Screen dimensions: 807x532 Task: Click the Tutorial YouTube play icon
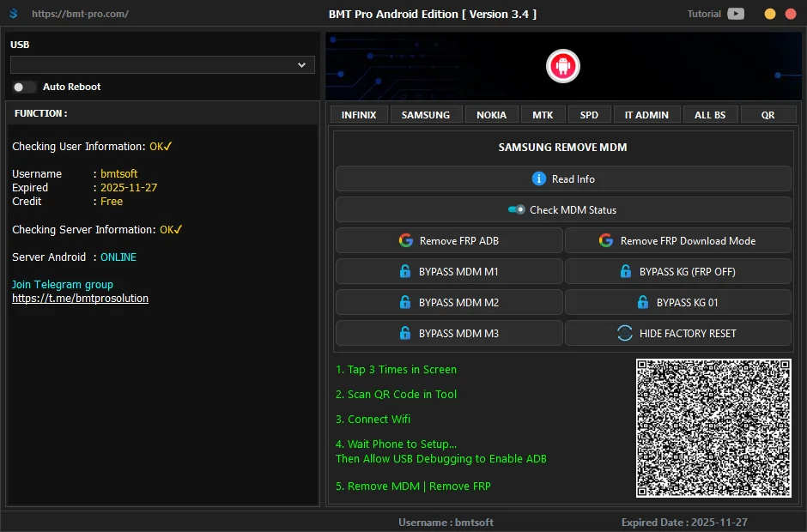(x=736, y=14)
